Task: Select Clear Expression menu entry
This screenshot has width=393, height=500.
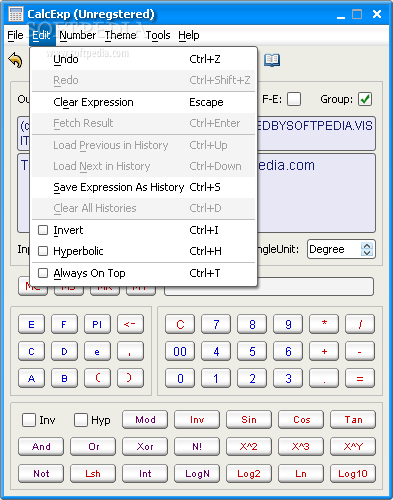Action: tap(143, 102)
